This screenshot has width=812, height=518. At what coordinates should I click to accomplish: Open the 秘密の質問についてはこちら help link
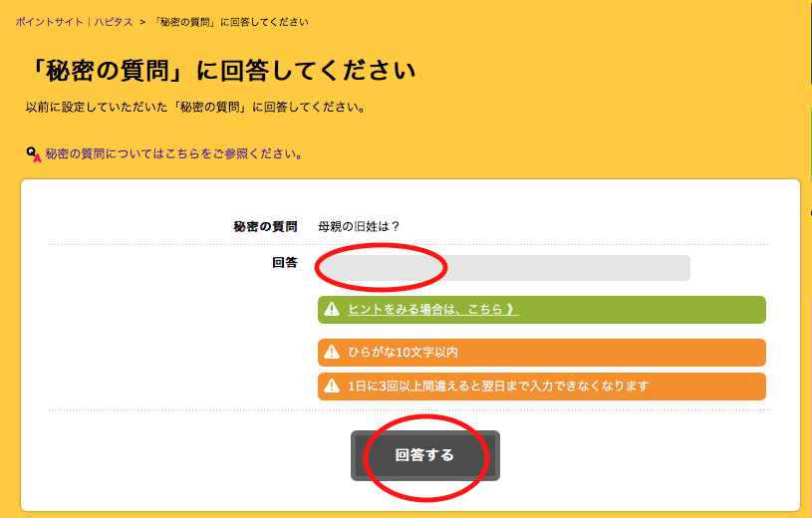[174, 153]
